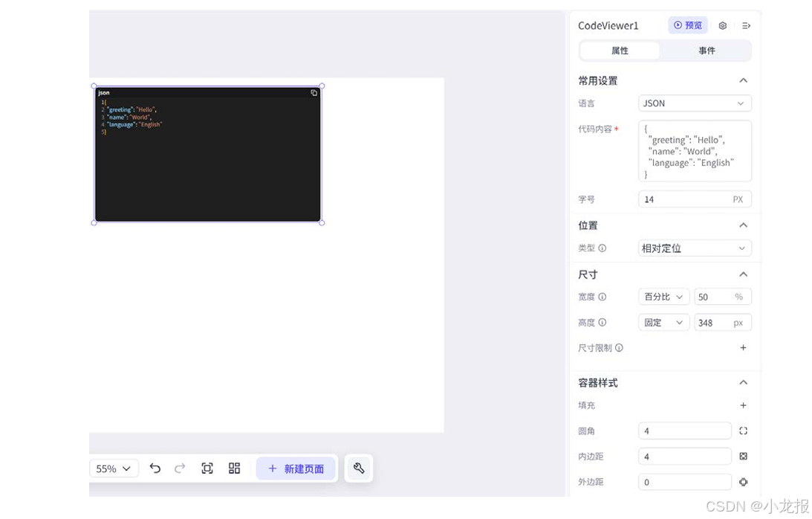Collapse the 常用设置 section
The image size is (812, 519).
743,80
